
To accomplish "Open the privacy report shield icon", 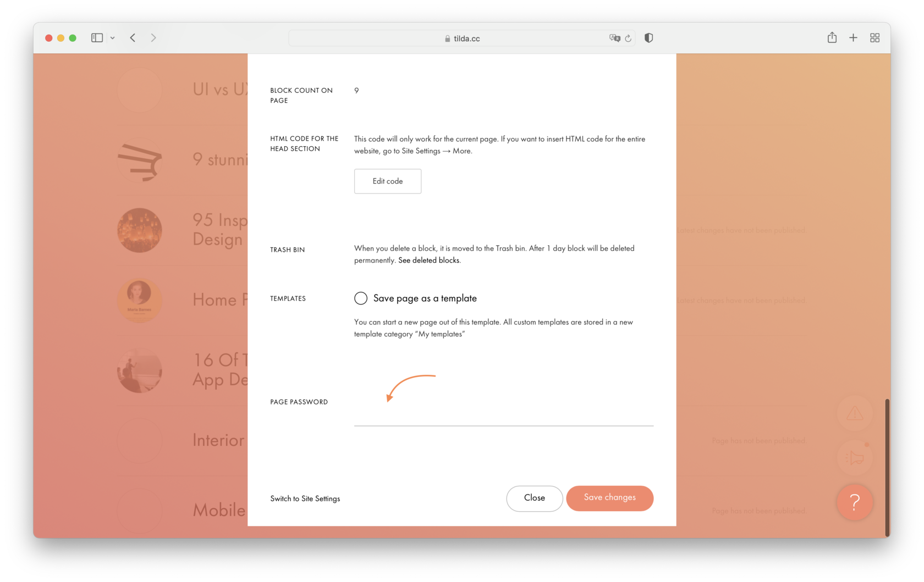I will [649, 38].
